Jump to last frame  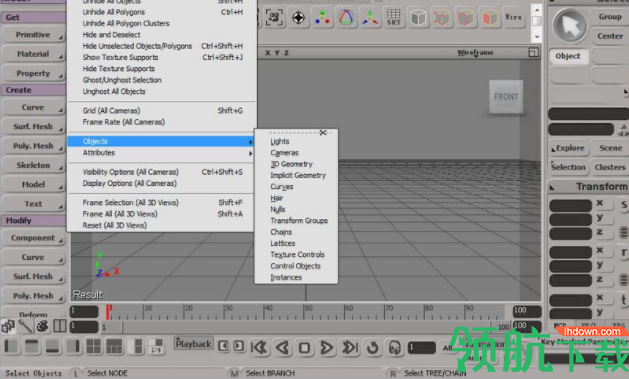tap(350, 347)
